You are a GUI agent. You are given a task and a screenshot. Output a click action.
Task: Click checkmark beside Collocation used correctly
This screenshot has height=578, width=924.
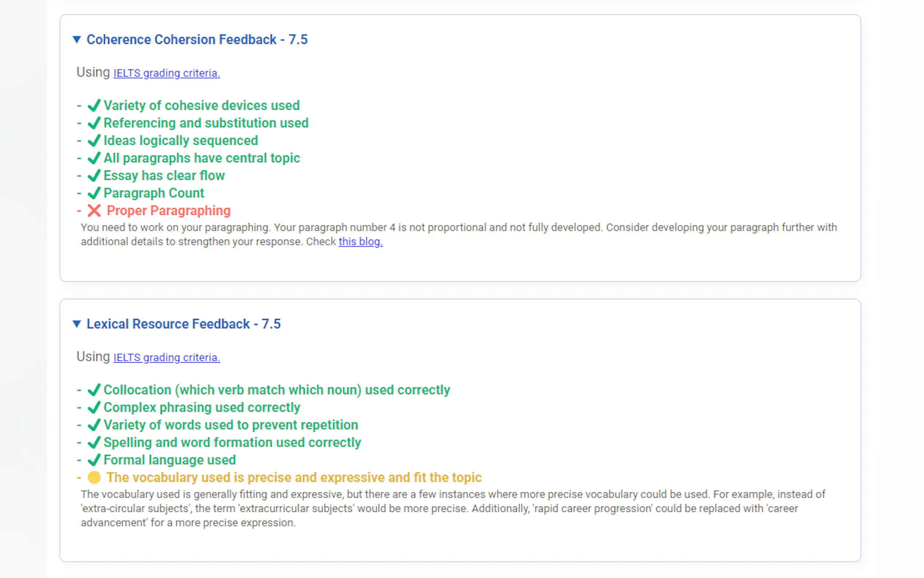pos(94,389)
